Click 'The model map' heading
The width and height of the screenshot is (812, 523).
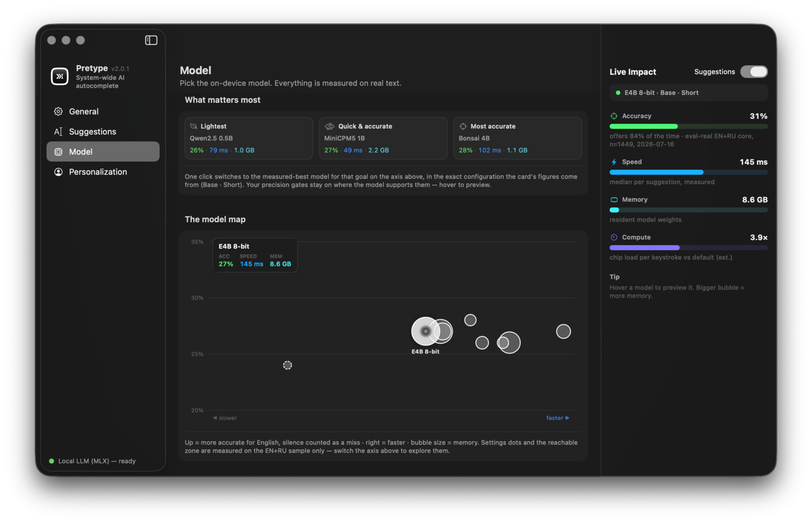point(215,219)
